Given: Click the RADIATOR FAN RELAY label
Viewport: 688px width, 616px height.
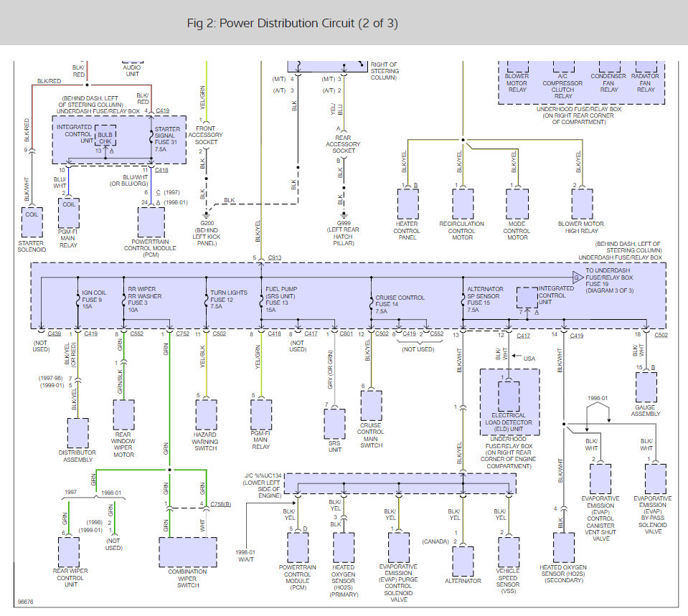Looking at the screenshot, I should click(646, 83).
